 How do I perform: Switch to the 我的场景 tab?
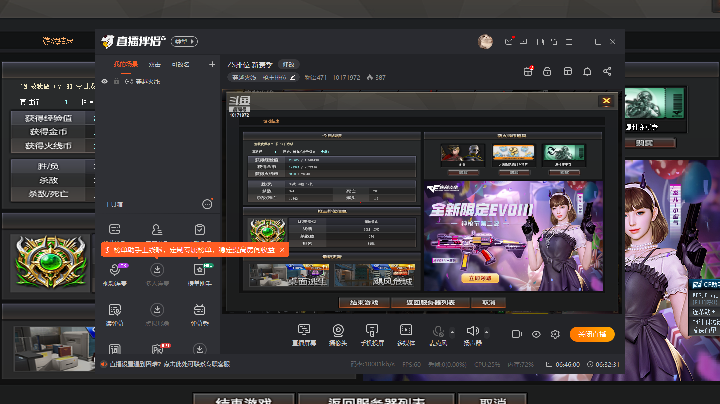[x=126, y=64]
